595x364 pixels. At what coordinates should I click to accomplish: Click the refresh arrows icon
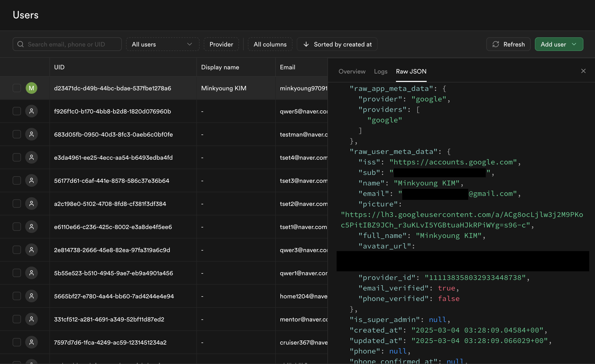495,44
